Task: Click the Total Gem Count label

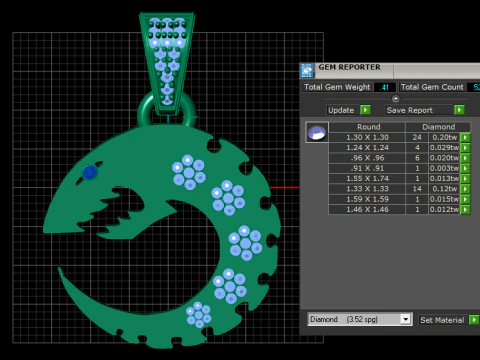Action: pos(432,87)
